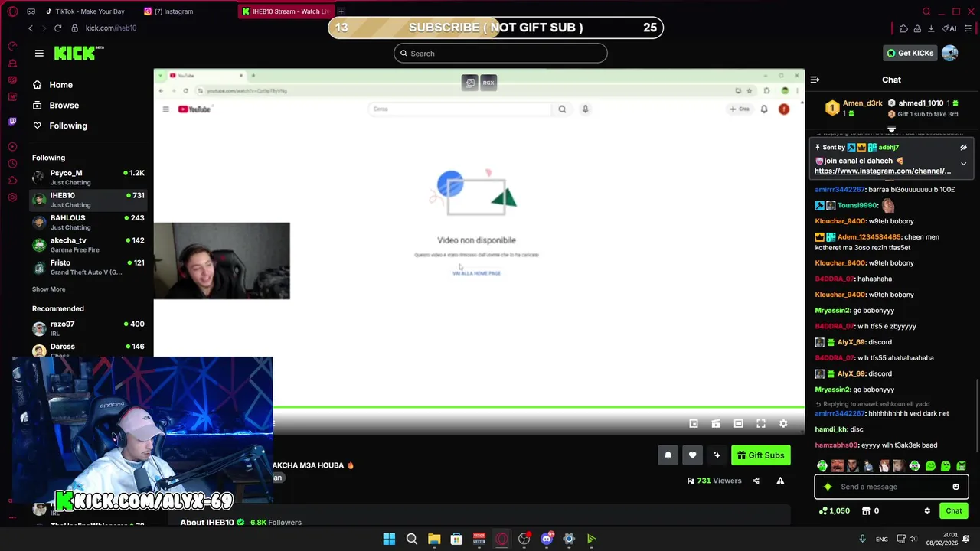Click the Kick search box
The width and height of the screenshot is (980, 551).
click(501, 53)
